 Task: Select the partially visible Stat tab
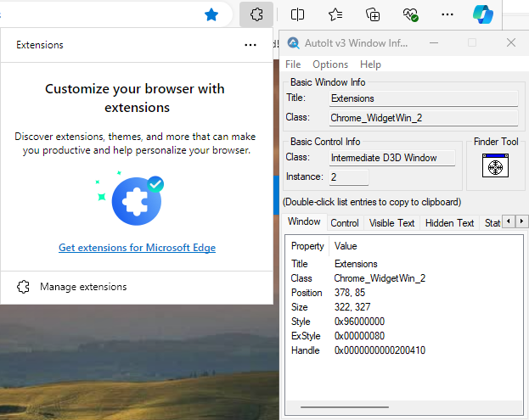[492, 223]
